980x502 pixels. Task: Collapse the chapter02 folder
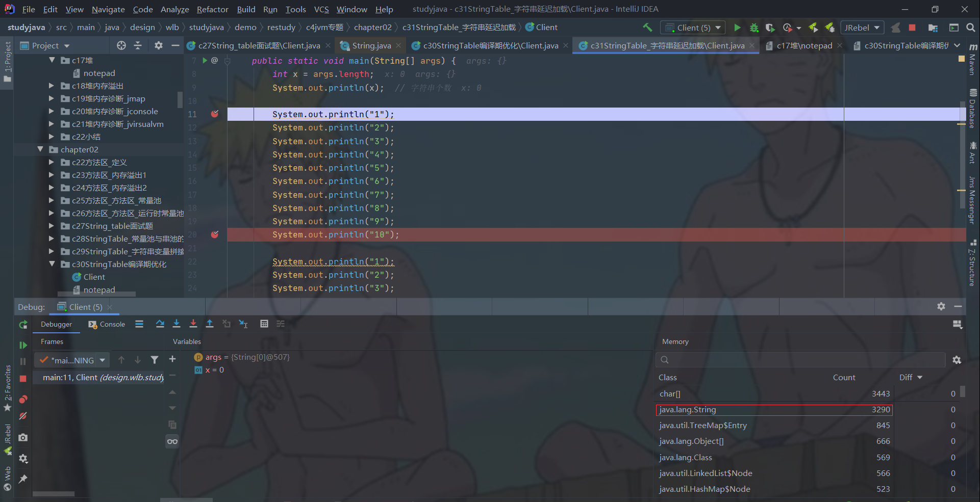[40, 149]
